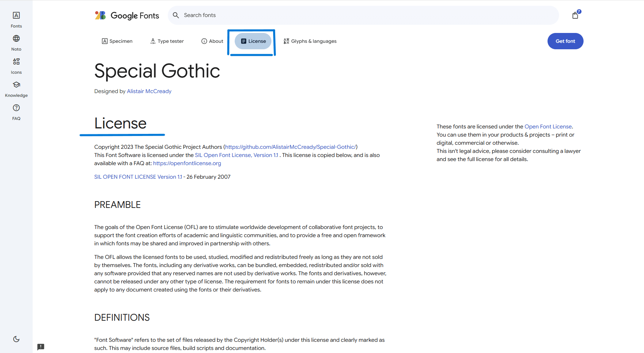Image resolution: width=644 pixels, height=353 pixels.
Task: Click the PREAMBLE heading
Action: click(x=118, y=205)
